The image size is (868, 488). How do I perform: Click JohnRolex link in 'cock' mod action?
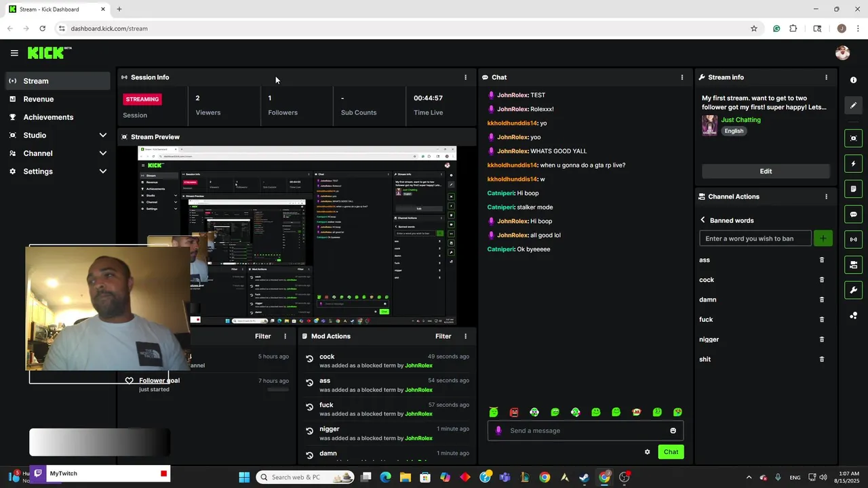(x=418, y=366)
